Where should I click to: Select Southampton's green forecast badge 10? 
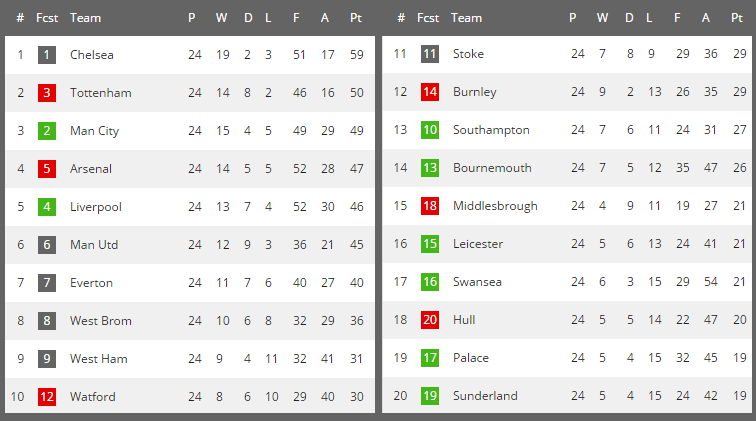click(x=430, y=130)
